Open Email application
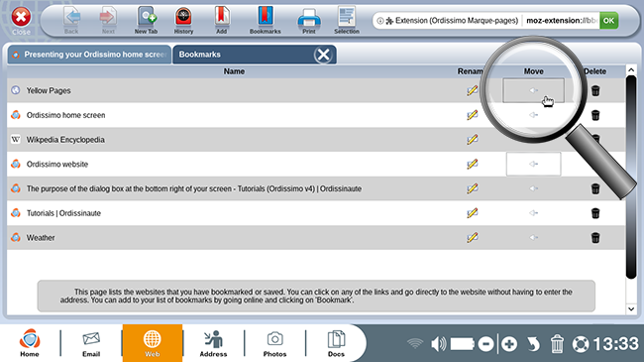Viewport: 644px width, 362px height. coord(91,343)
